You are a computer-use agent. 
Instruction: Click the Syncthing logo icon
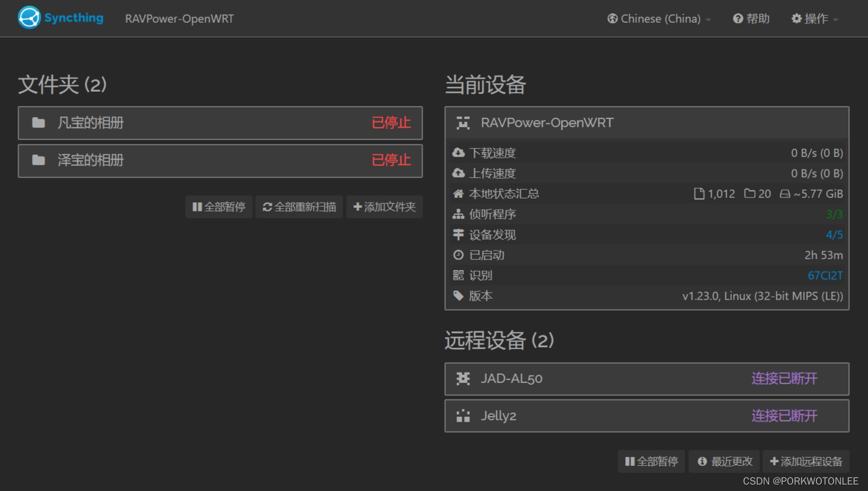pyautogui.click(x=29, y=18)
